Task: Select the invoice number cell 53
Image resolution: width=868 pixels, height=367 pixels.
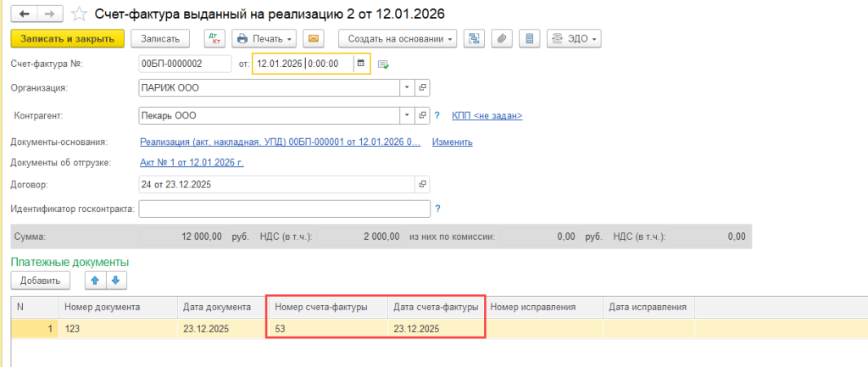Action: [328, 328]
